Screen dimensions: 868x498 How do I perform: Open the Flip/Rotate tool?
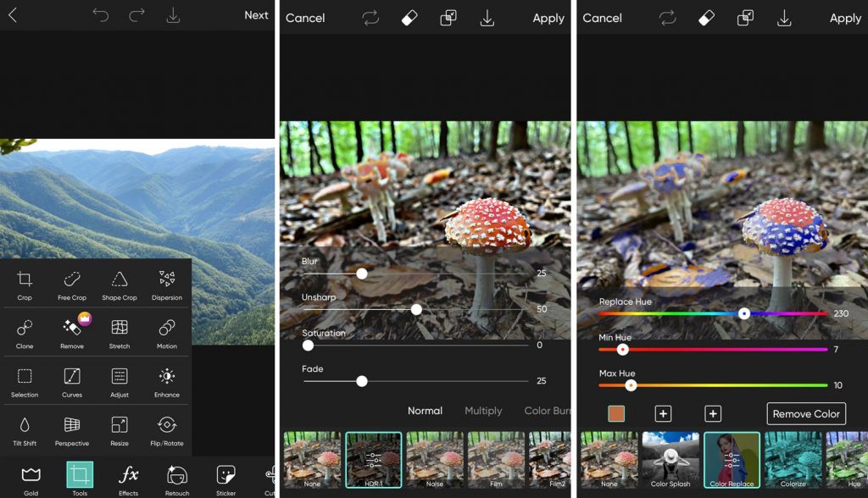pos(167,425)
